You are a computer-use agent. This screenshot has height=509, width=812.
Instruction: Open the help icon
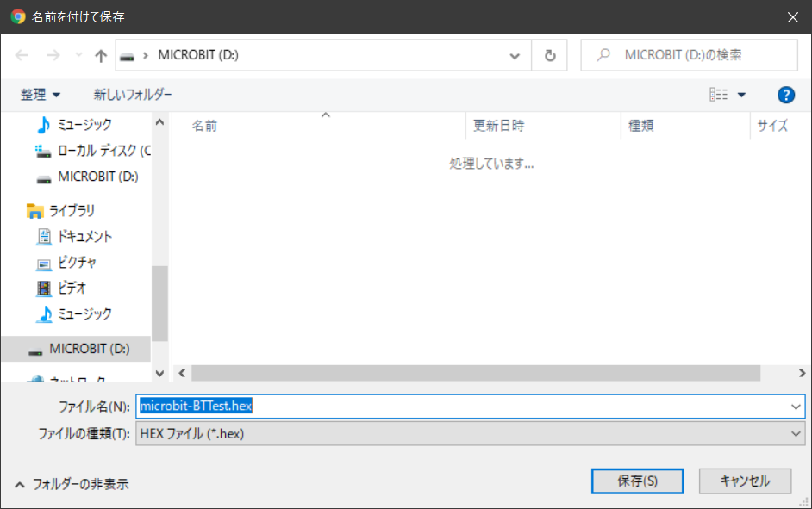click(x=785, y=95)
